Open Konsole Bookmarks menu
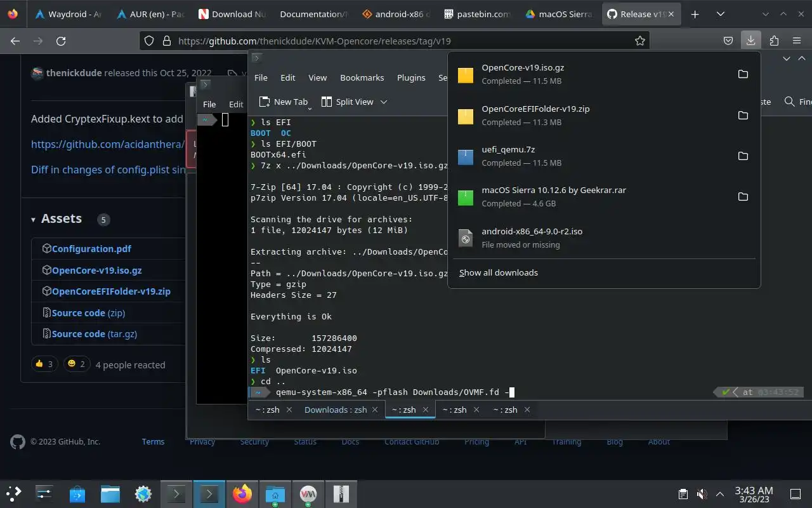This screenshot has height=508, width=812. click(x=362, y=77)
